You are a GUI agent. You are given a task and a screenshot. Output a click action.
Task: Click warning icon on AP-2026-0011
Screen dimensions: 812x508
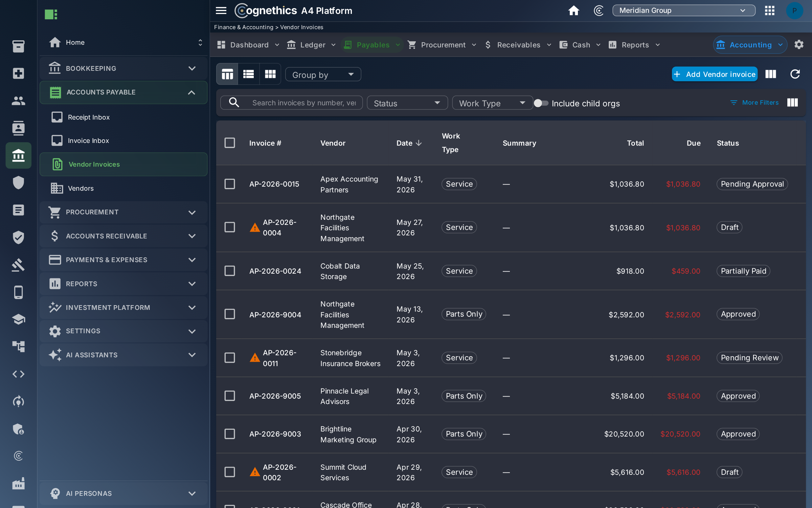click(x=254, y=358)
